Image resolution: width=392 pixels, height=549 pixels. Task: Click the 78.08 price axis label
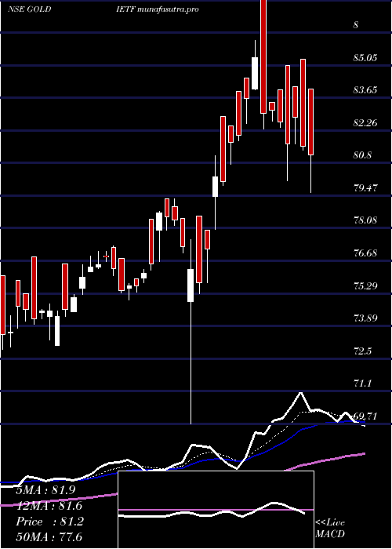click(365, 220)
